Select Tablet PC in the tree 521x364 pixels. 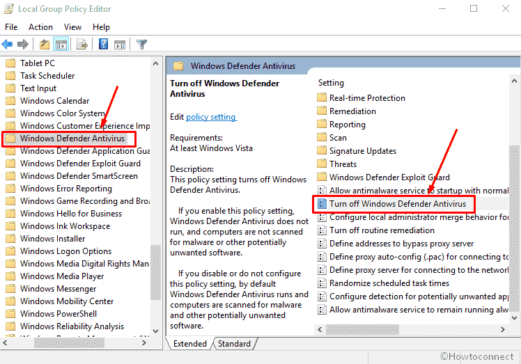tap(30, 63)
